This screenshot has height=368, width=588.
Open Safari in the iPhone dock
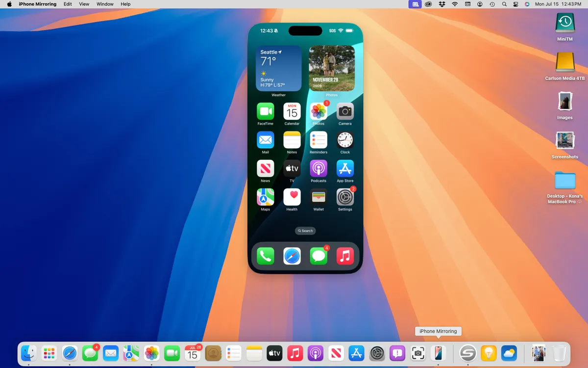point(292,256)
